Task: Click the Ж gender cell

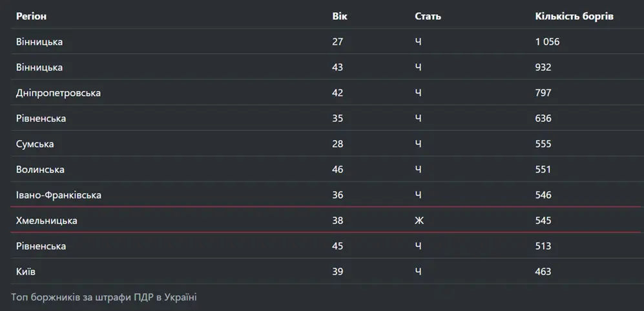Action: click(419, 221)
